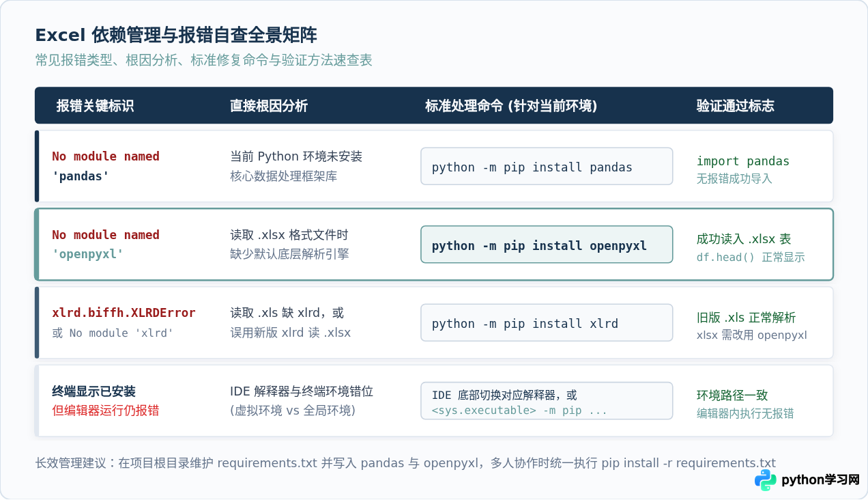This screenshot has height=500, width=868.
Task: Click the xlsx 需改用 openpyxl text
Action: coord(751,335)
